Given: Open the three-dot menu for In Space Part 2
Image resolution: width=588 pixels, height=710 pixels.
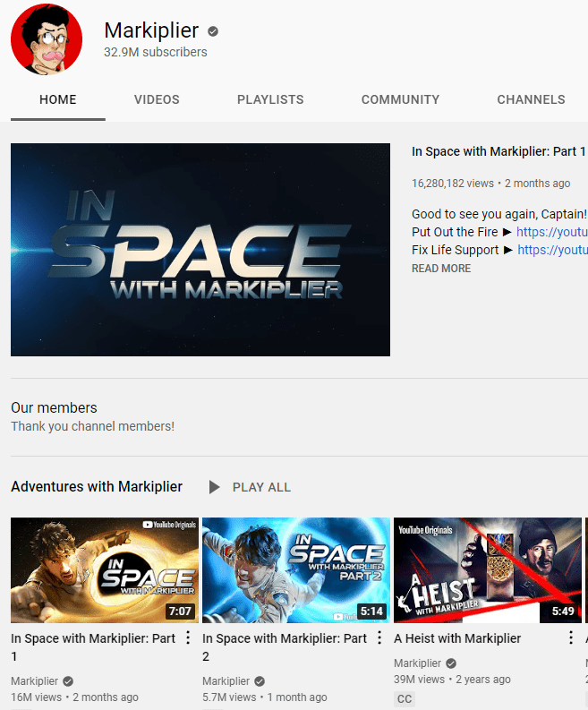Looking at the screenshot, I should tap(379, 638).
